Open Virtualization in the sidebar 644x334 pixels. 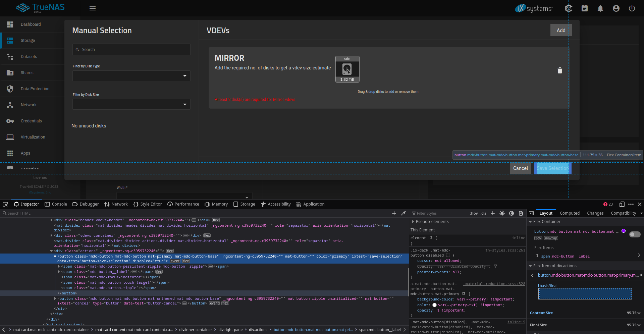[32, 137]
